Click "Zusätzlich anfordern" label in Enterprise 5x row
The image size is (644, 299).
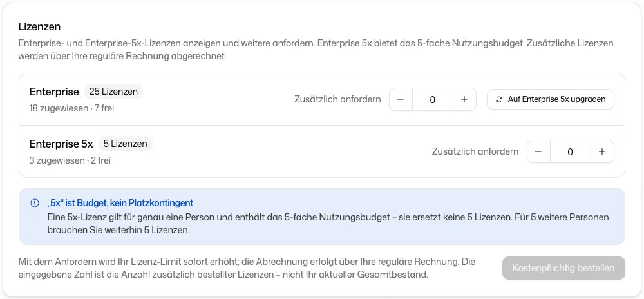(475, 151)
